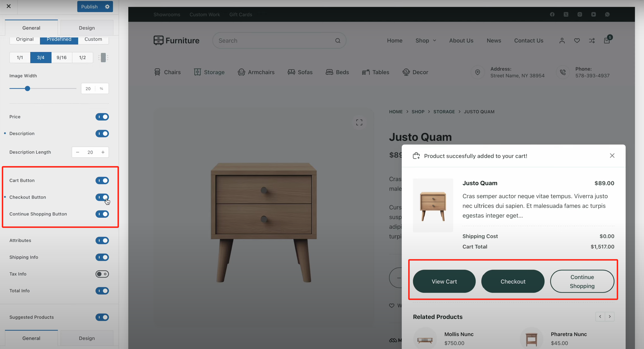Click the View Cart button
644x349 pixels.
(444, 281)
